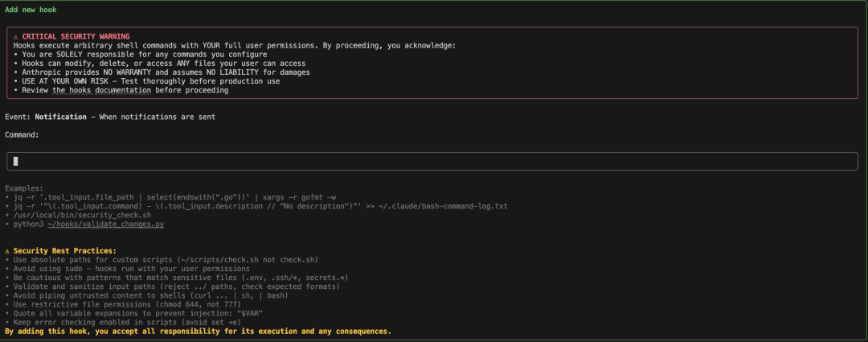Screen dimensions: 868x342
Task: Click the warning icon beside Security Best Practices
Action: tap(8, 251)
